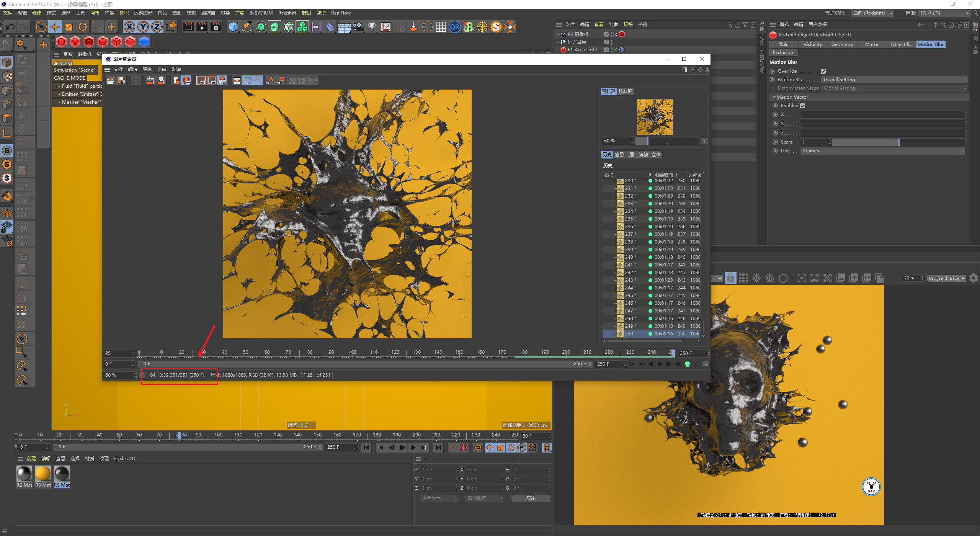Toggle Y axis lock button
This screenshot has width=980, height=536.
[x=143, y=27]
